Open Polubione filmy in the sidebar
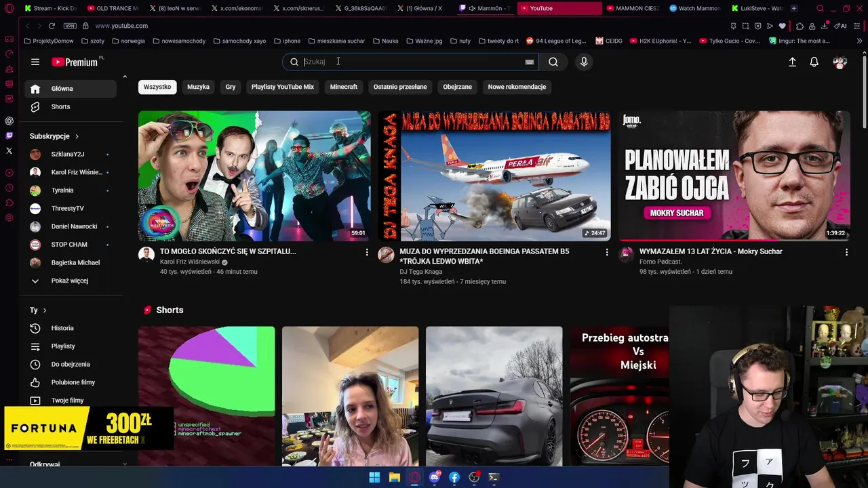This screenshot has height=488, width=868. [71, 382]
